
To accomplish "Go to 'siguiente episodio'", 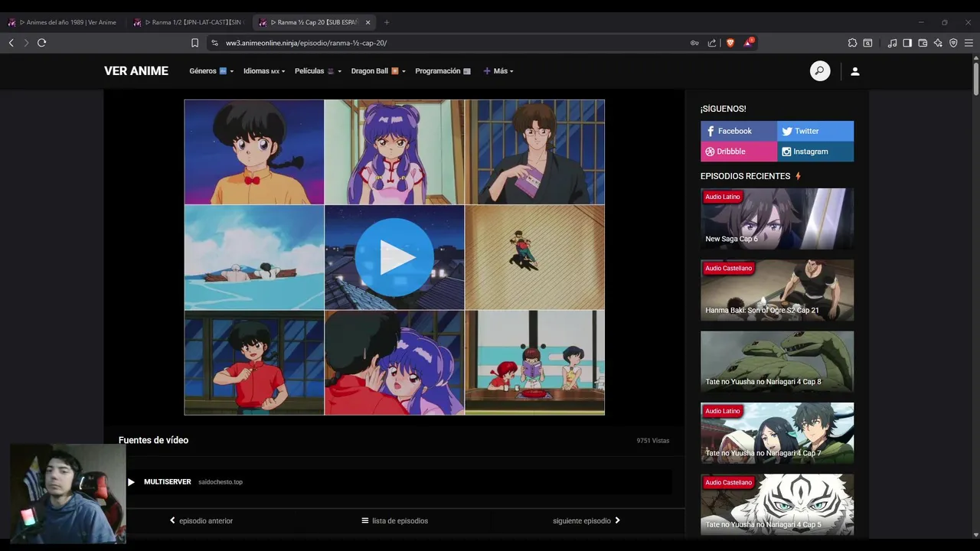I will (x=586, y=521).
